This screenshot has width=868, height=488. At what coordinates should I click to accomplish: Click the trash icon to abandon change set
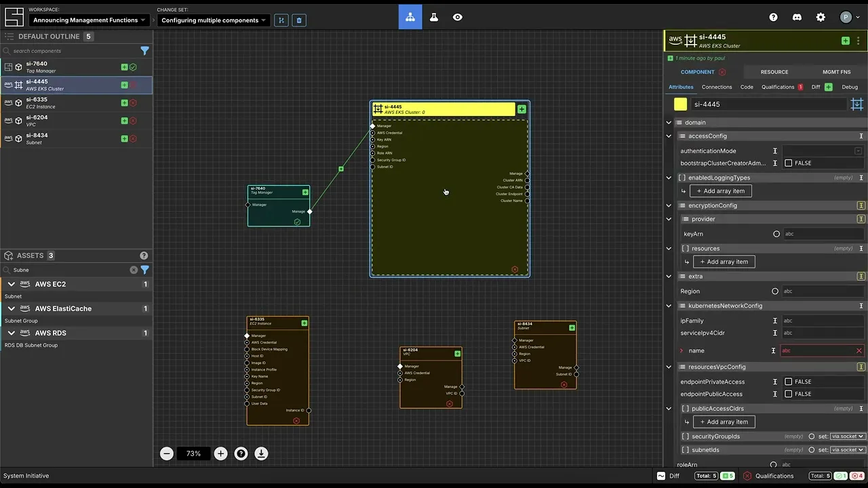tap(299, 20)
